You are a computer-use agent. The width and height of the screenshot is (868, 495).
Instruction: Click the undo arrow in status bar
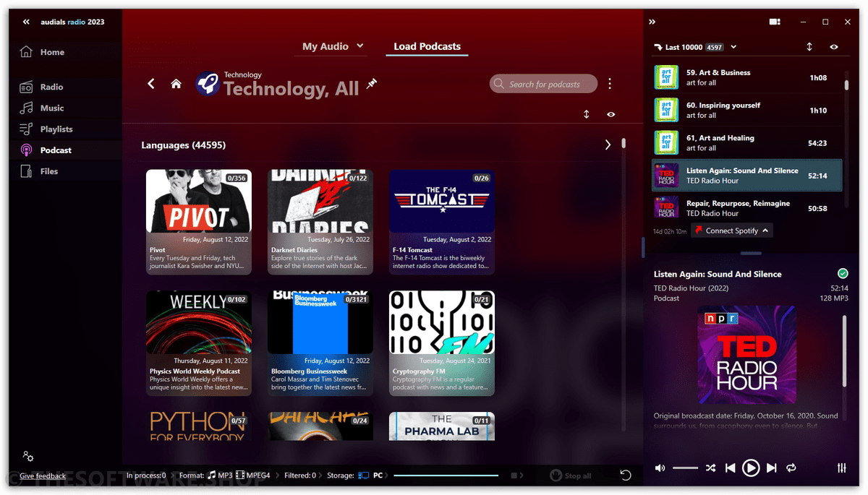coord(626,475)
